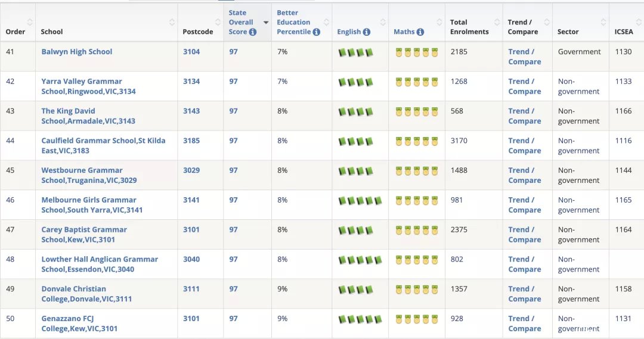Screen dimensions: 644x339
Task: Open Genazzano FCJ College link
Action: click(79, 324)
